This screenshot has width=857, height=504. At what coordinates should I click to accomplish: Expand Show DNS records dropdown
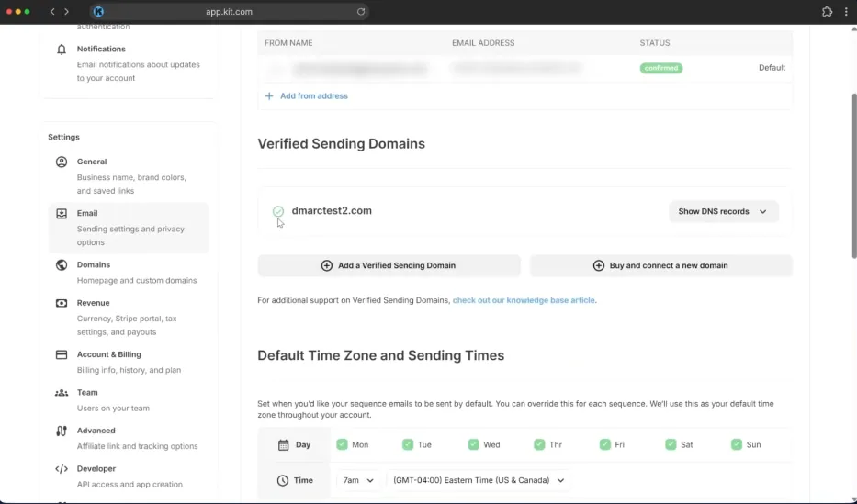pos(723,211)
